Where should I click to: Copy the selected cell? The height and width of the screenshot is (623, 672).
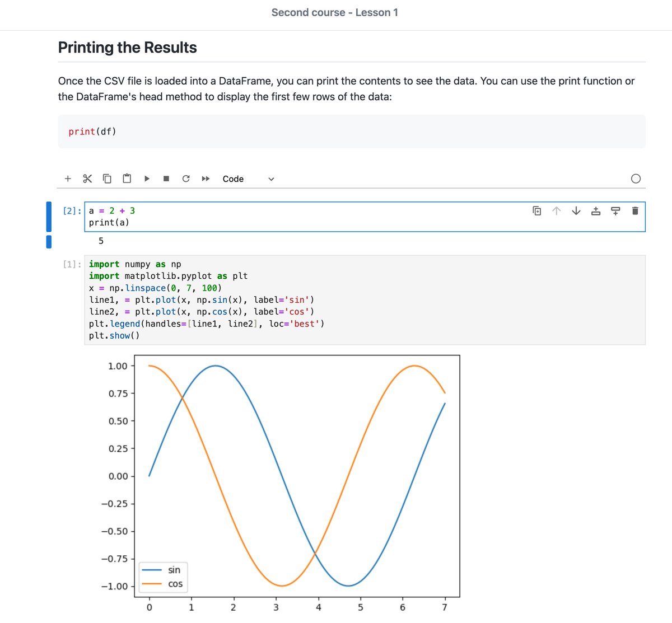click(107, 179)
